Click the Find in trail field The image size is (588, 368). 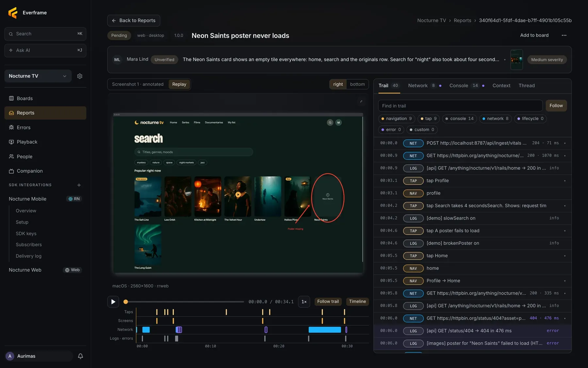click(460, 106)
